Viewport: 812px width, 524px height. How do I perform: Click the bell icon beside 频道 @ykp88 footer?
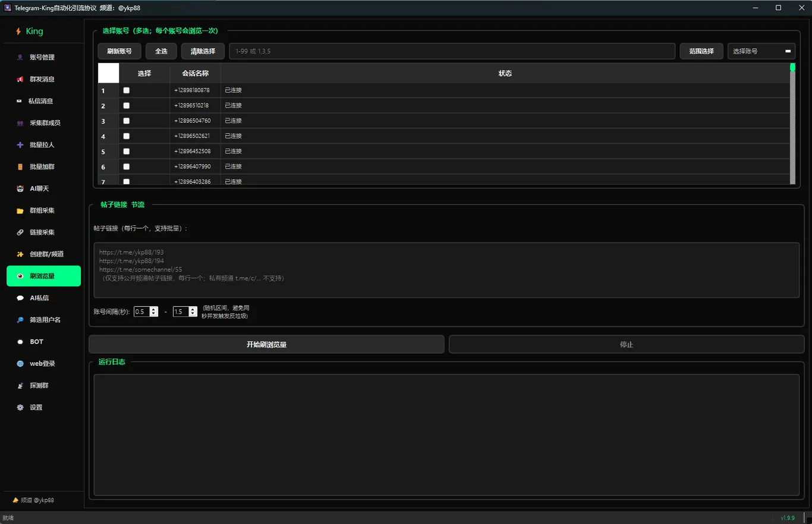15,500
